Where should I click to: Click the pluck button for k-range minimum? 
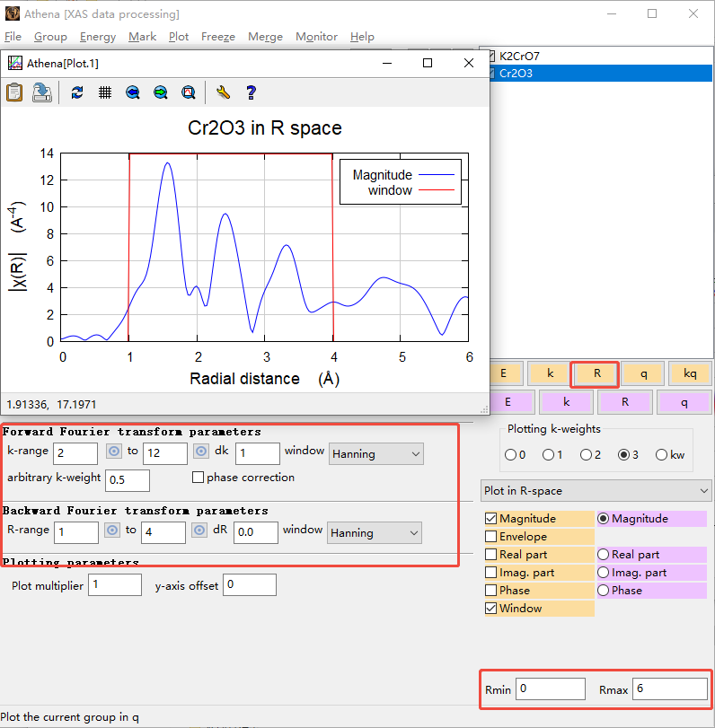[x=113, y=453]
